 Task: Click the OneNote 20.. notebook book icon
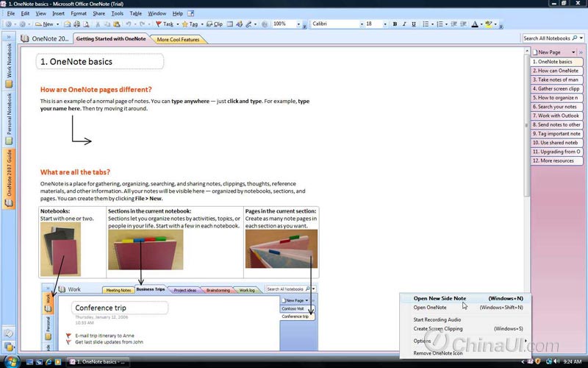point(25,38)
